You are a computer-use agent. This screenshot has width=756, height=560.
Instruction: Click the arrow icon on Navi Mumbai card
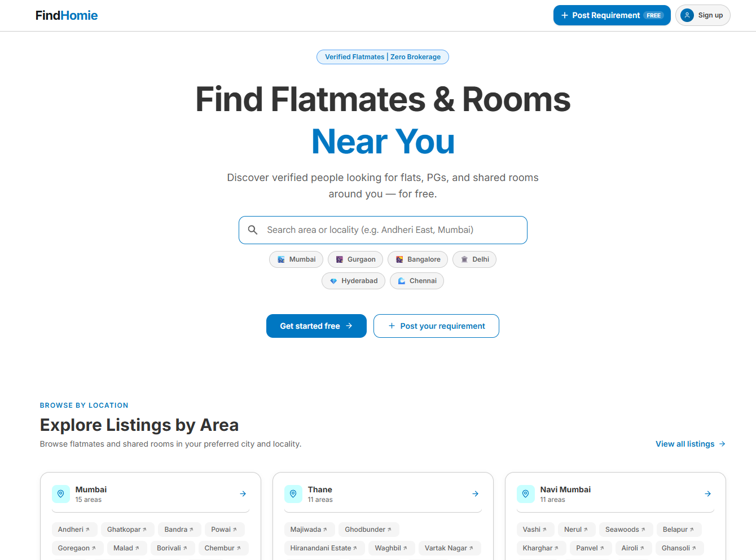[708, 494]
